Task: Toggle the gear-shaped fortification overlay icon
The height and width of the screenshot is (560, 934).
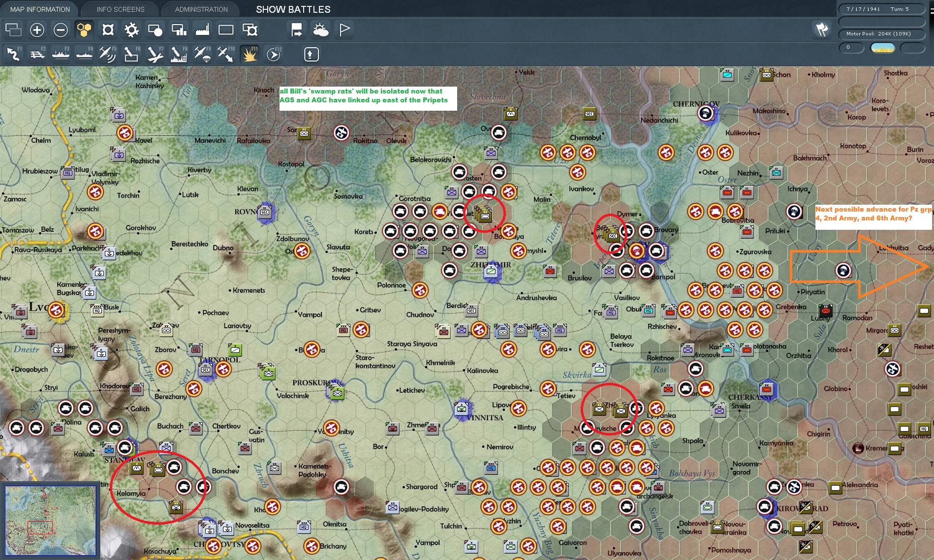Action: 131,30
